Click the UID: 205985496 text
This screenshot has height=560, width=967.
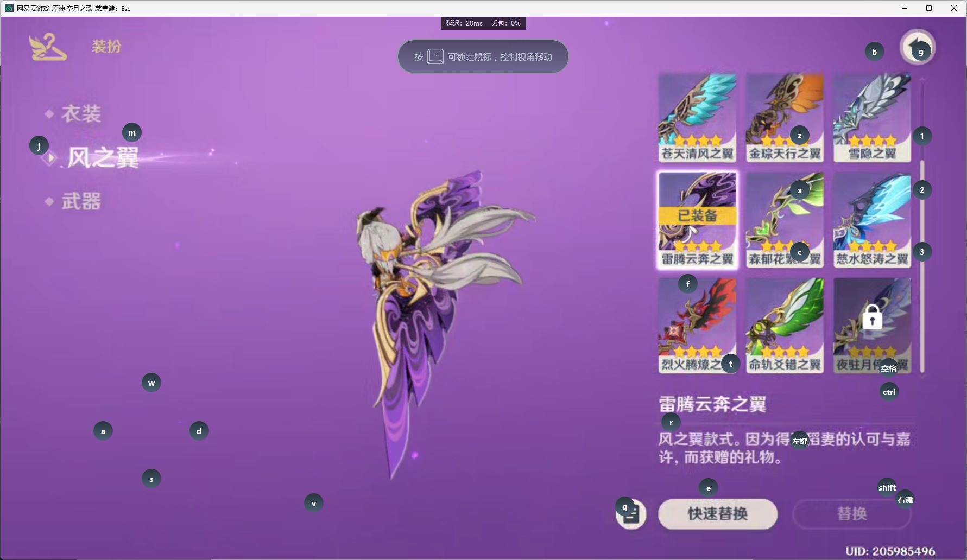pyautogui.click(x=890, y=551)
